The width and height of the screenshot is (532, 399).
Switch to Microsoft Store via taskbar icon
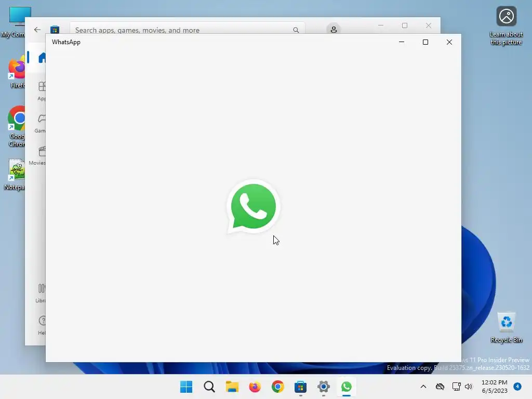tap(301, 387)
